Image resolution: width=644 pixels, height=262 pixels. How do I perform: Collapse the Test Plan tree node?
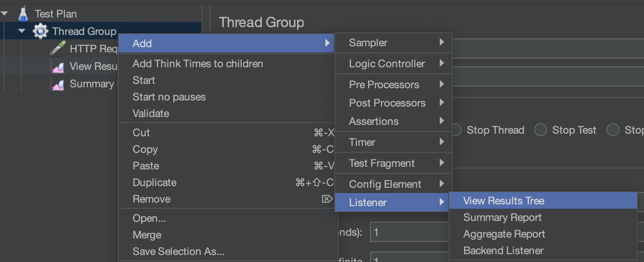click(4, 14)
